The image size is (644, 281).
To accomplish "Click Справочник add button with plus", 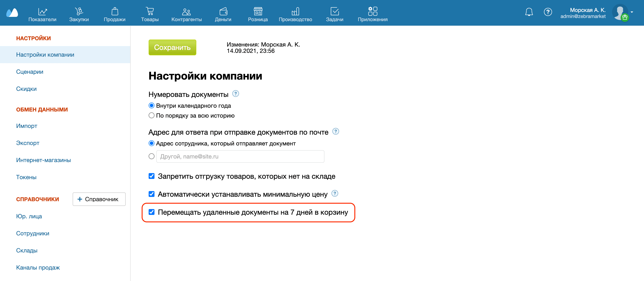I will 99,199.
